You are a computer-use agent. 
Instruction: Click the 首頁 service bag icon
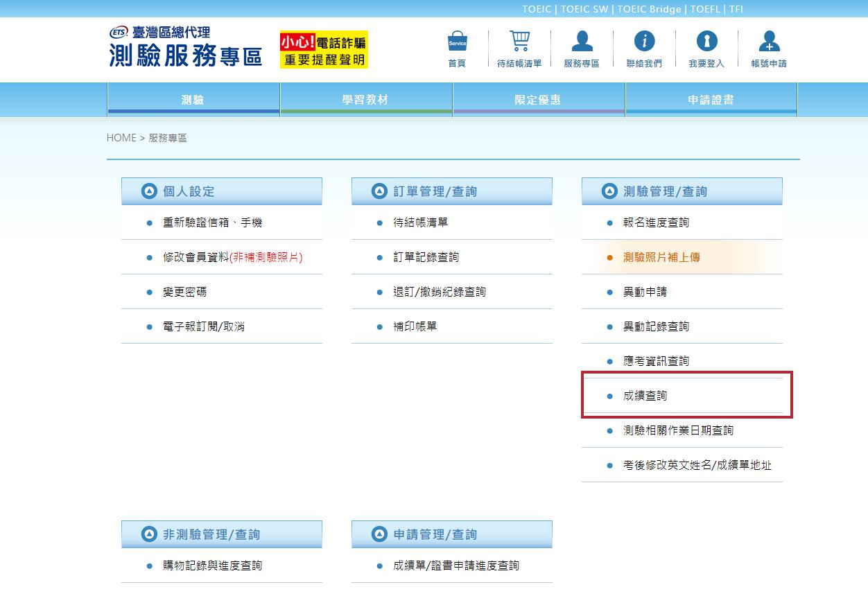pyautogui.click(x=457, y=41)
